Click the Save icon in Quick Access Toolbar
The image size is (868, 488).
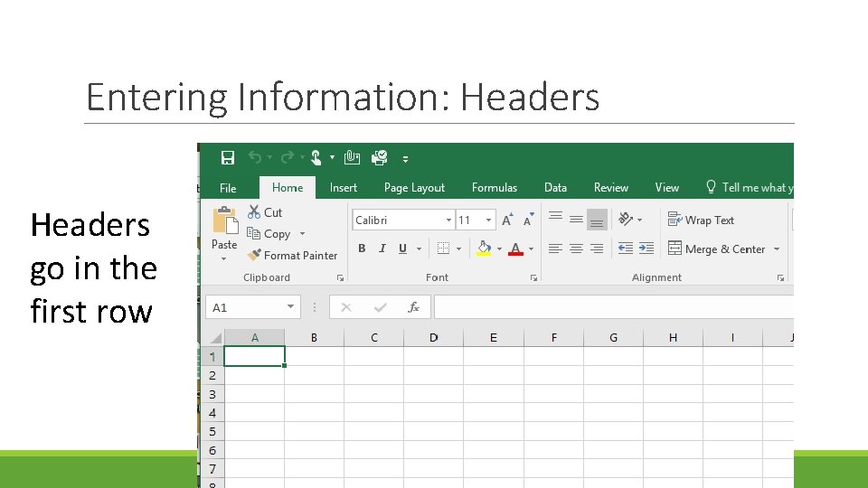coord(228,157)
